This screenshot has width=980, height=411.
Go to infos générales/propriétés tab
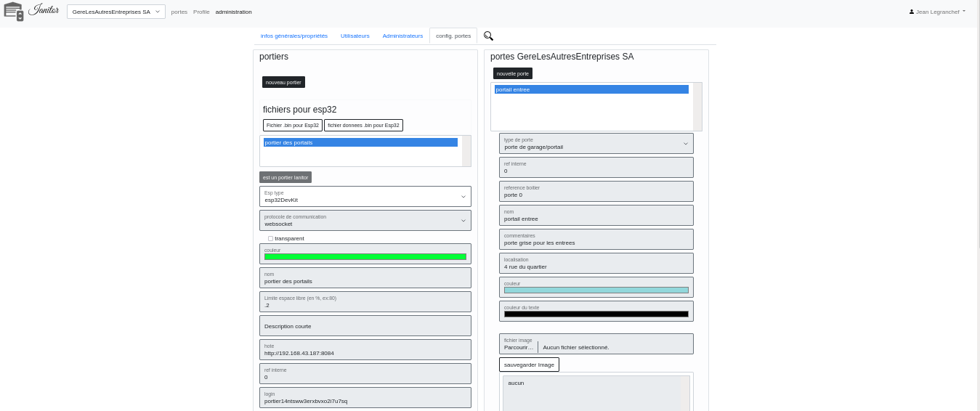click(x=294, y=36)
